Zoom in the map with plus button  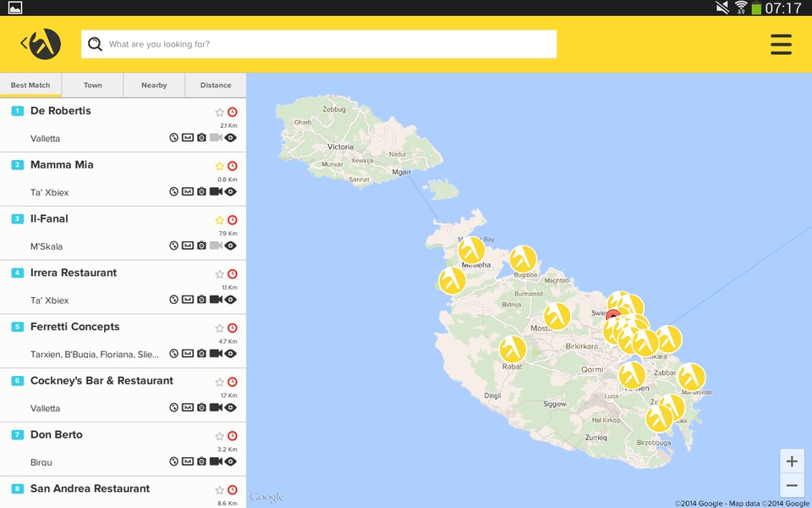coord(792,461)
